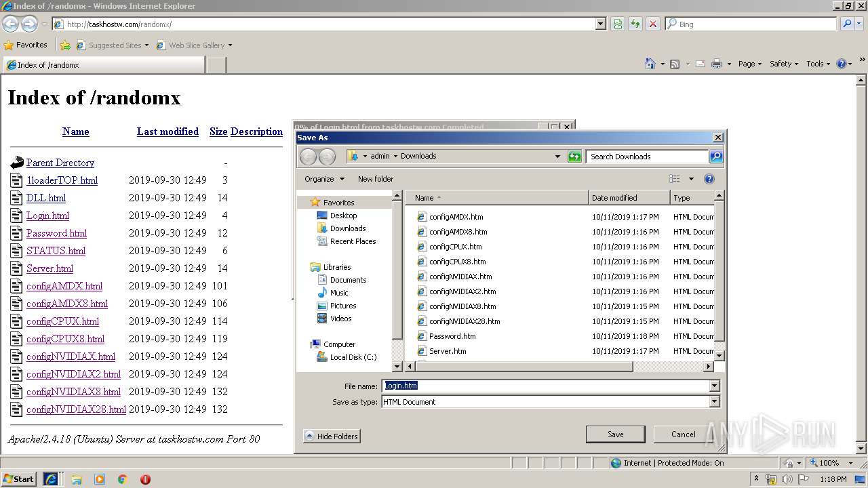Image resolution: width=868 pixels, height=488 pixels.
Task: Open Windows Media Player taskbar icon
Action: pos(100,479)
